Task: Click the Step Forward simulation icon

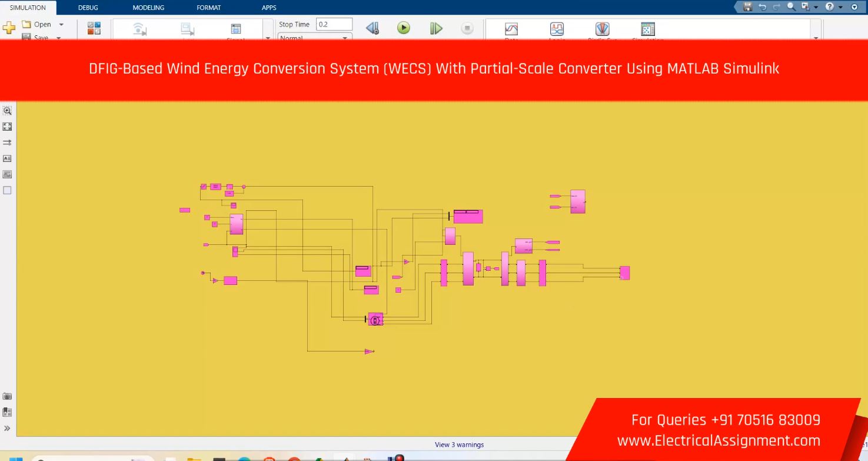Action: pyautogui.click(x=435, y=28)
